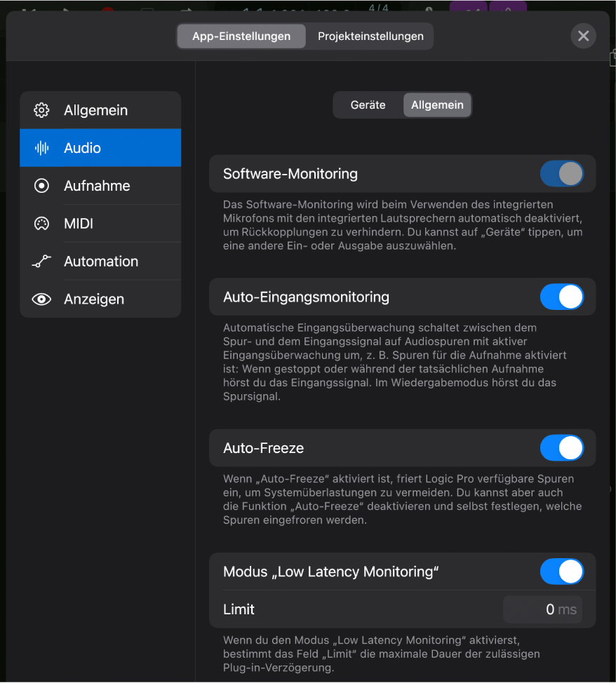The width and height of the screenshot is (616, 683).
Task: Select the Audio waveform sidebar icon
Action: [41, 148]
